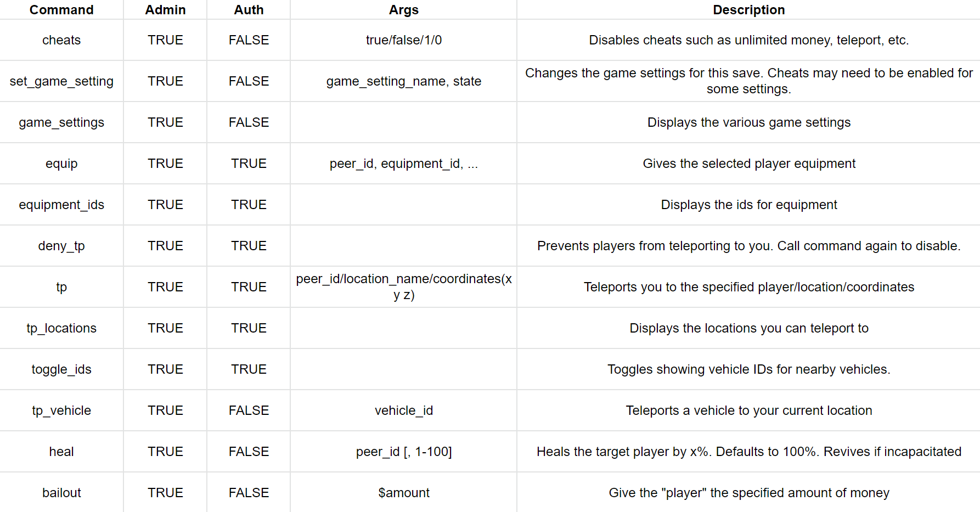The width and height of the screenshot is (980, 512).
Task: Click the Auth column header
Action: point(249,10)
